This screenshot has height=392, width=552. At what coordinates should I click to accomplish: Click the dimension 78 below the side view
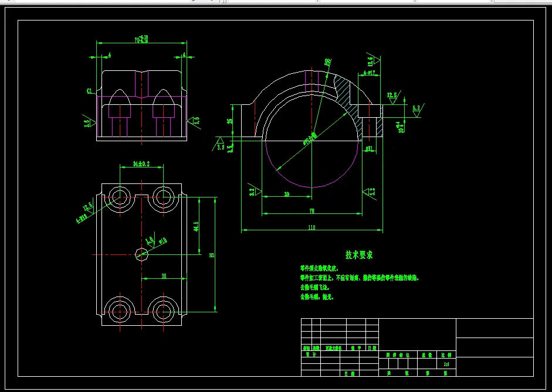point(313,210)
